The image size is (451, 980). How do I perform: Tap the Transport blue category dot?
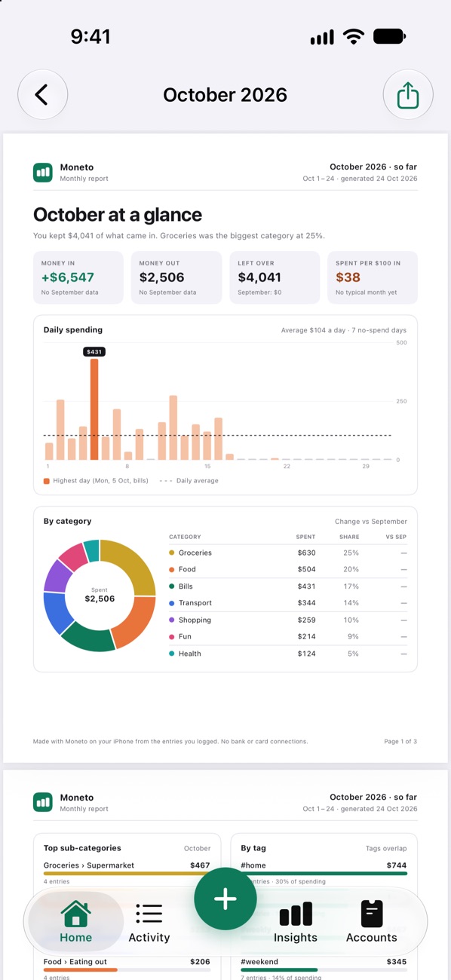click(x=172, y=603)
